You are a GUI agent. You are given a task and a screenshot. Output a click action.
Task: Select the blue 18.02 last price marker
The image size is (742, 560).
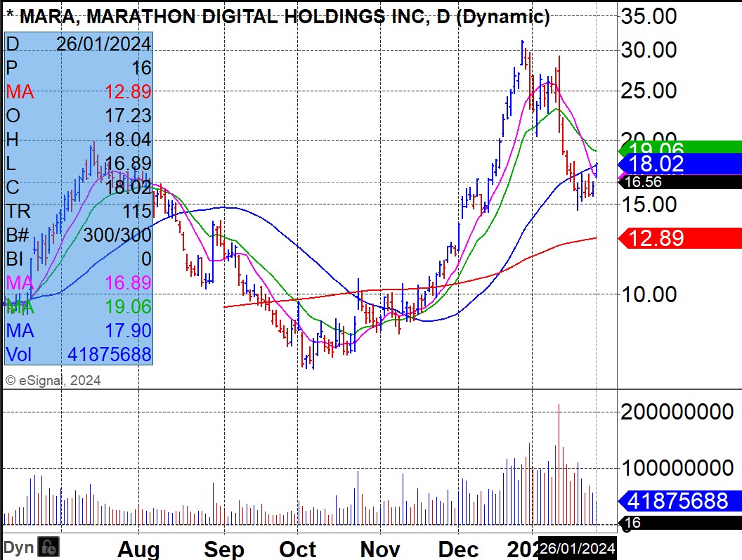[680, 164]
